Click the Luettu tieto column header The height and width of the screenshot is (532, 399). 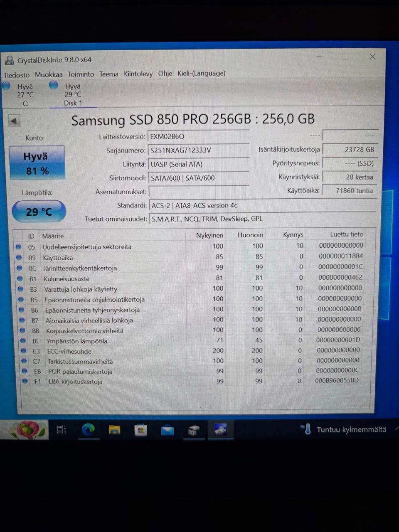pos(347,234)
